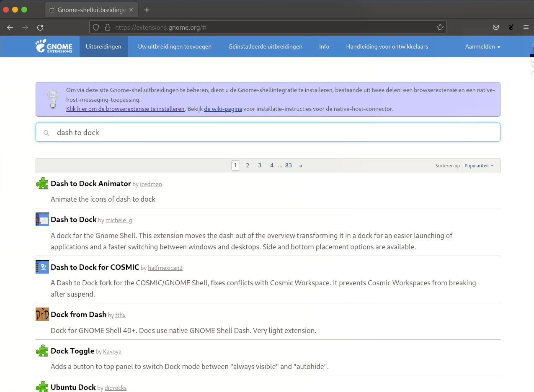This screenshot has height=392, width=534.
Task: Click the lightbulb icon in the notice
Action: click(53, 99)
